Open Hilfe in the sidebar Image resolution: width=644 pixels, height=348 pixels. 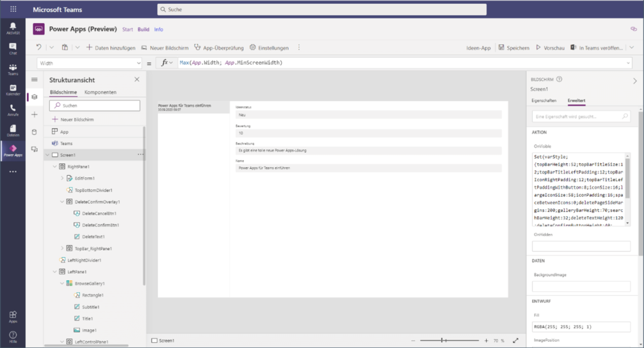(x=13, y=337)
